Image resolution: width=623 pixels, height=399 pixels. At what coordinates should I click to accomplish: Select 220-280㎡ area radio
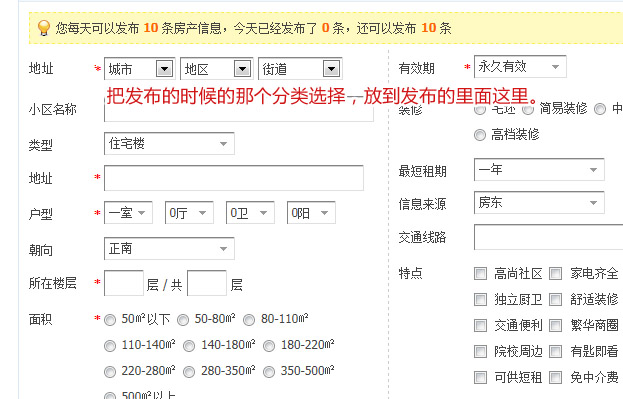(x=110, y=372)
